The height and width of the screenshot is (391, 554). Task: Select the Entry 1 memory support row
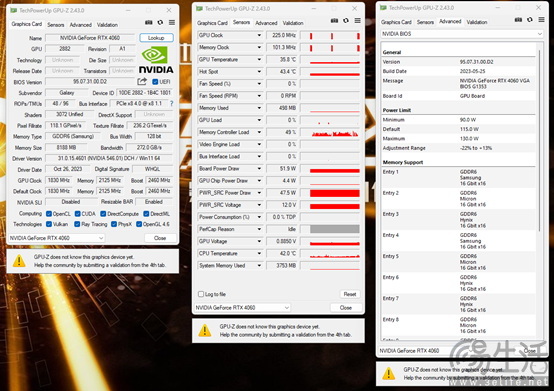pyautogui.click(x=459, y=178)
